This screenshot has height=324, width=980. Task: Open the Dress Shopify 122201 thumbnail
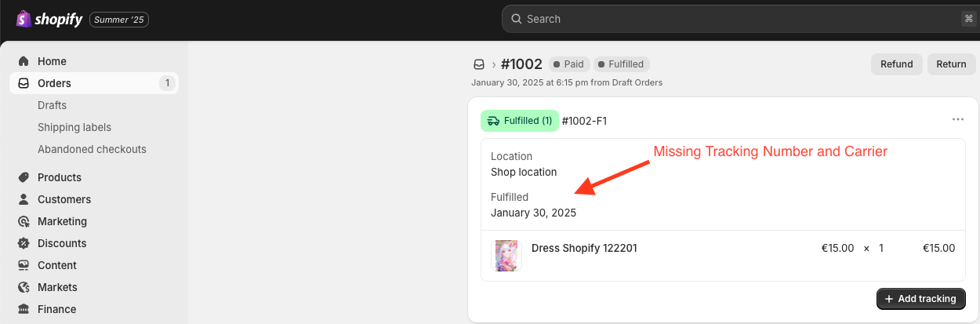506,256
